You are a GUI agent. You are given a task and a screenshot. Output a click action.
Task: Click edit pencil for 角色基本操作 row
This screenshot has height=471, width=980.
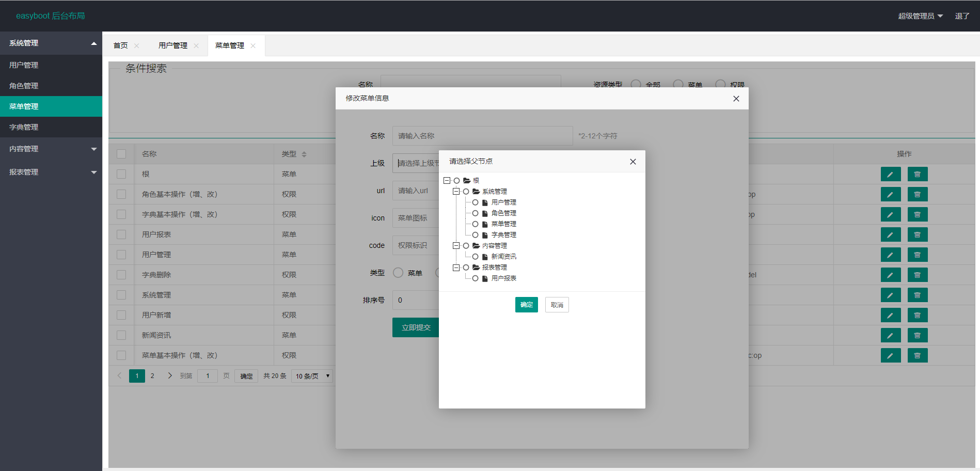[890, 194]
